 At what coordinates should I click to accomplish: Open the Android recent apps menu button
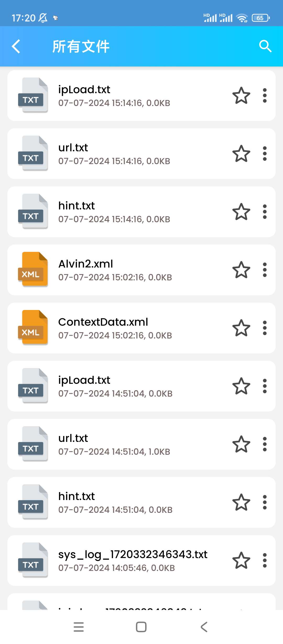[x=79, y=627]
